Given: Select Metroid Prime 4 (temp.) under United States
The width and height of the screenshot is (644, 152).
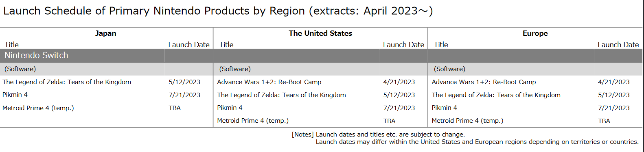Looking at the screenshot, I should point(253,121).
